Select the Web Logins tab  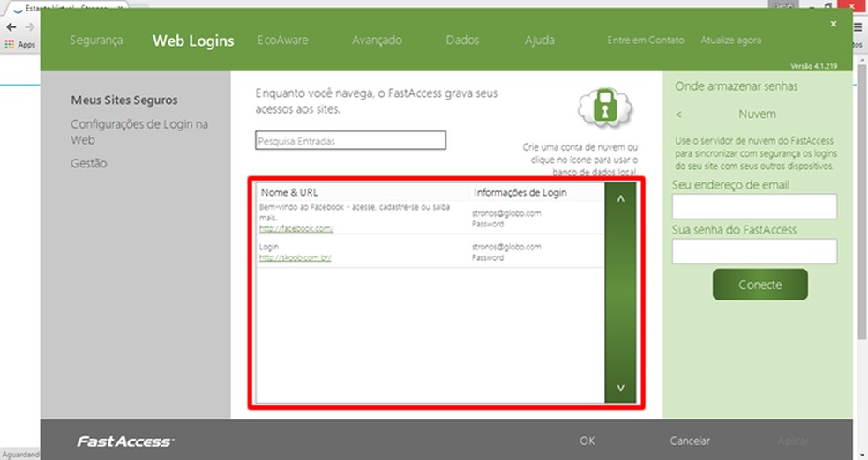tap(193, 41)
